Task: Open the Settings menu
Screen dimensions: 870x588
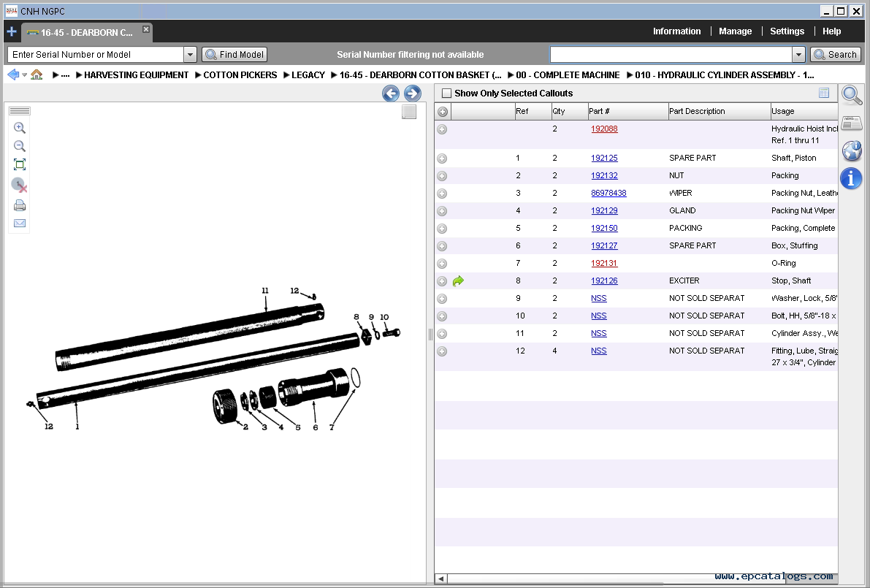Action: 787,31
